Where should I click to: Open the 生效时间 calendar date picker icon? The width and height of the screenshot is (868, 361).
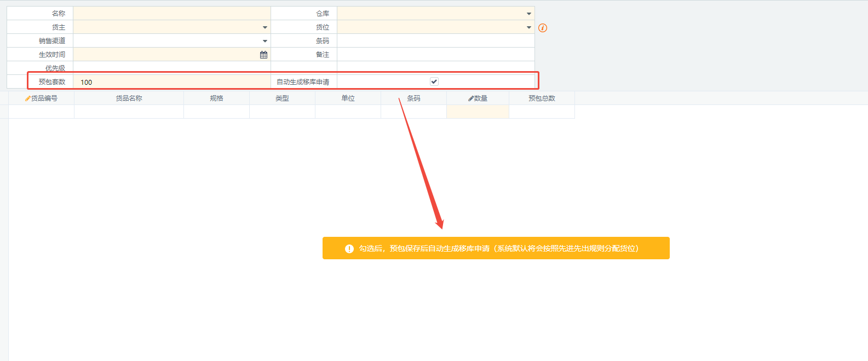(263, 55)
